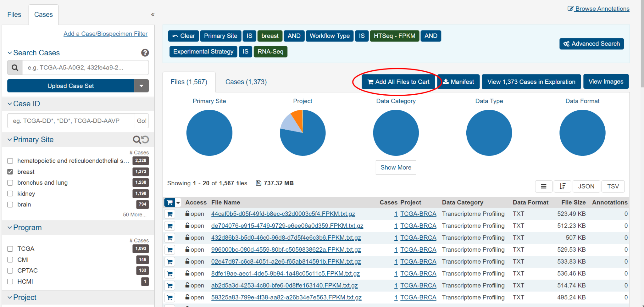
Task: Click the Search Cases help question-mark icon
Action: pyautogui.click(x=145, y=53)
